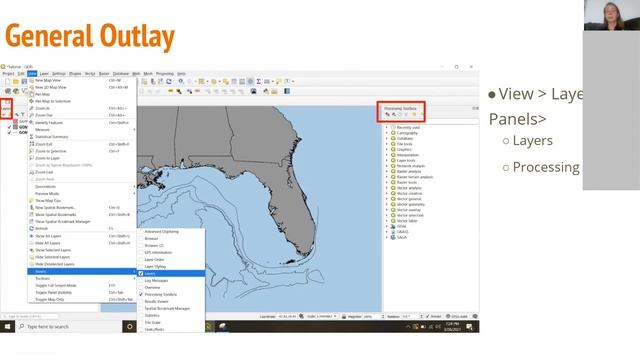The width and height of the screenshot is (640, 360).
Task: Enable the Browser (2) panel checkbox
Action: pyautogui.click(x=141, y=245)
